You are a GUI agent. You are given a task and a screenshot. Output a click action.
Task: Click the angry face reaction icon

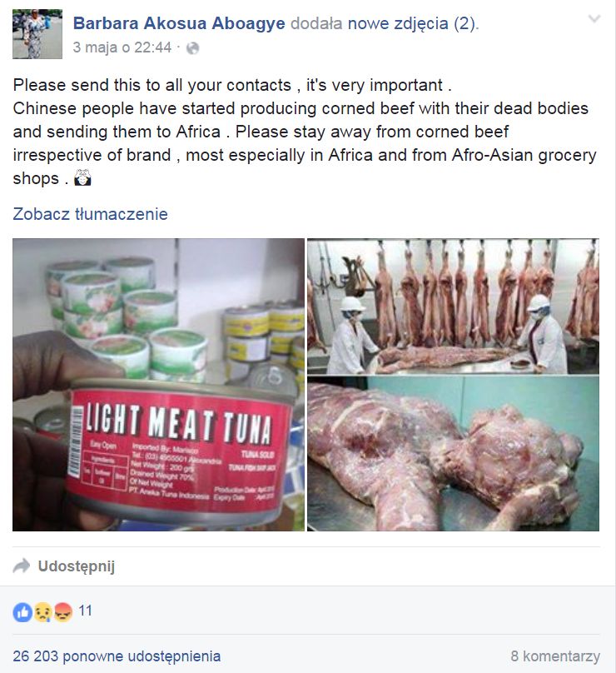tap(63, 612)
